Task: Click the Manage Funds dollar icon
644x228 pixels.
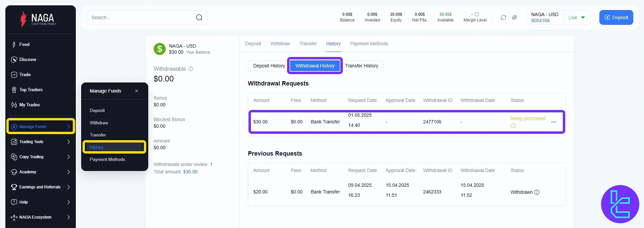Action: click(x=14, y=126)
